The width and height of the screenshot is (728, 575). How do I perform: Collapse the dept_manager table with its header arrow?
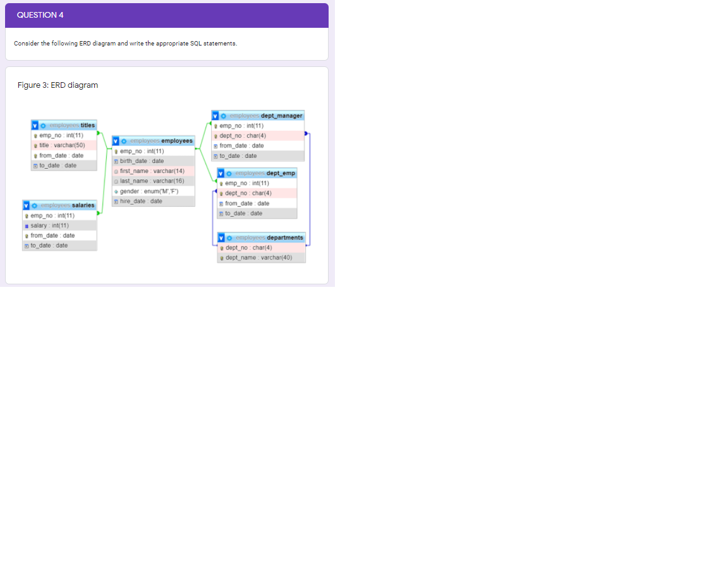215,115
